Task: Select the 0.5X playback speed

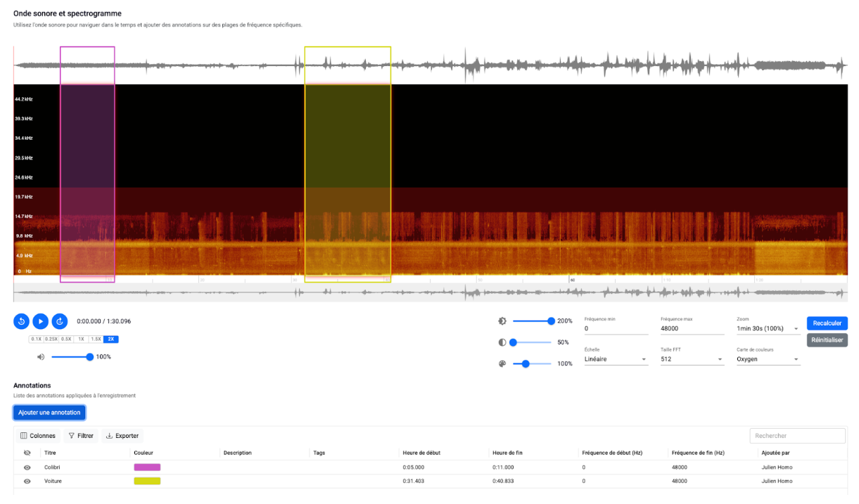Action: [66, 339]
